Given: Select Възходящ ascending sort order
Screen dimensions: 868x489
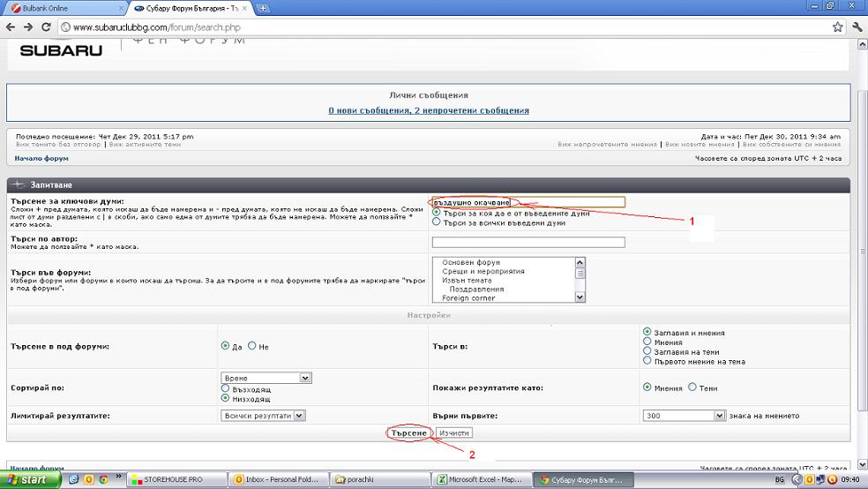Looking at the screenshot, I should point(225,388).
